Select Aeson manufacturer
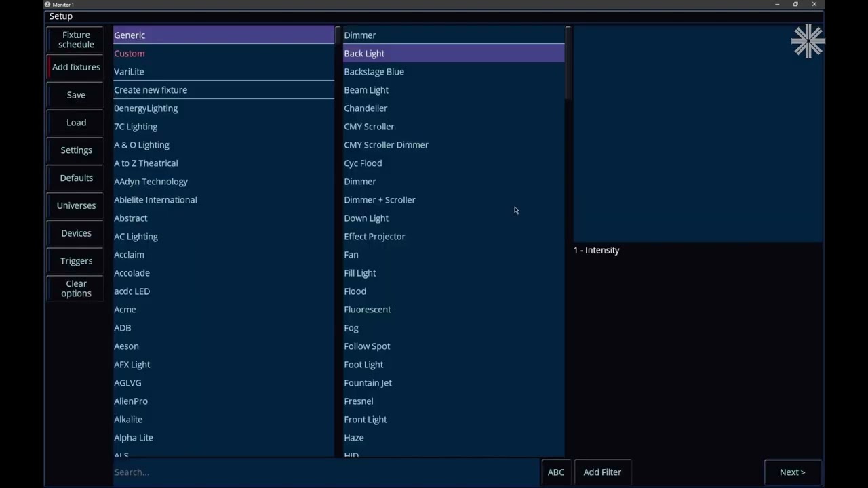The width and height of the screenshot is (868, 488). (x=224, y=346)
